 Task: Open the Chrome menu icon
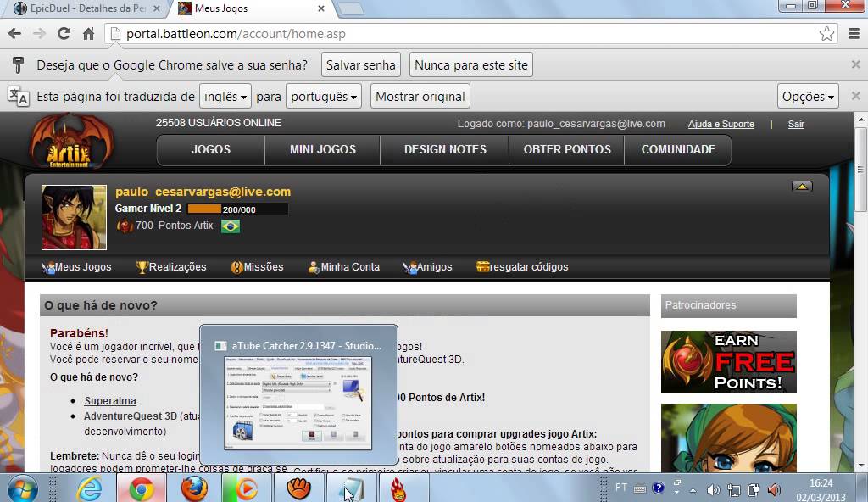pos(854,34)
